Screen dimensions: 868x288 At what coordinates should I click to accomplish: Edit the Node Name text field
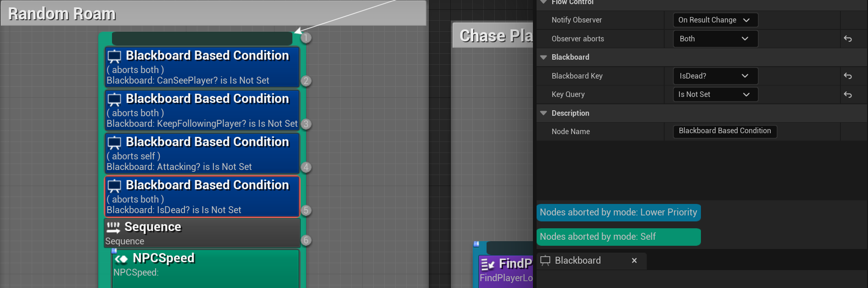coord(725,131)
